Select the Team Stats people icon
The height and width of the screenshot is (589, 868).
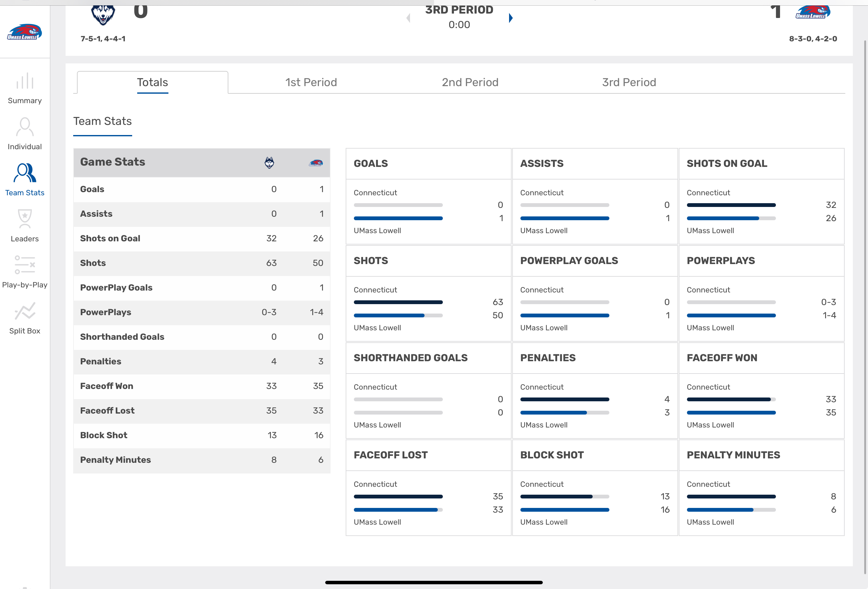click(x=25, y=173)
